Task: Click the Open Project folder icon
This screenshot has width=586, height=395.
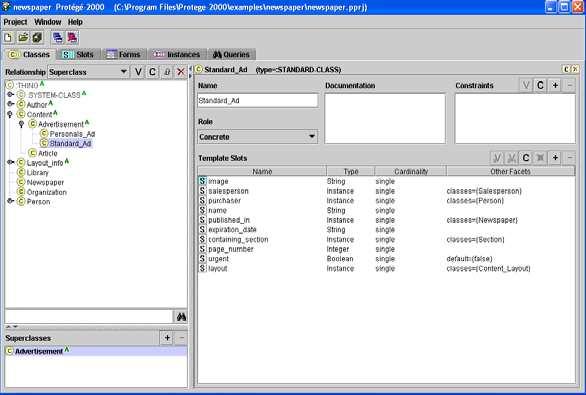Action: pos(23,37)
